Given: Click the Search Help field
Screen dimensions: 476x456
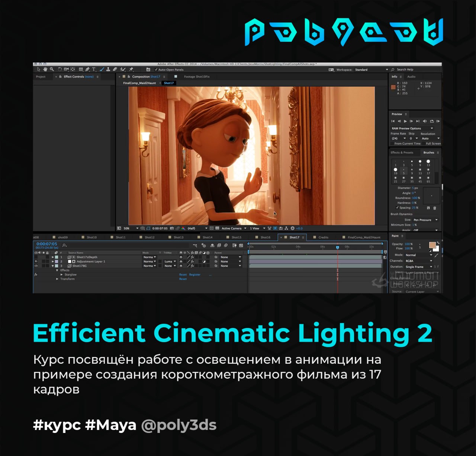Looking at the screenshot, I should 415,70.
